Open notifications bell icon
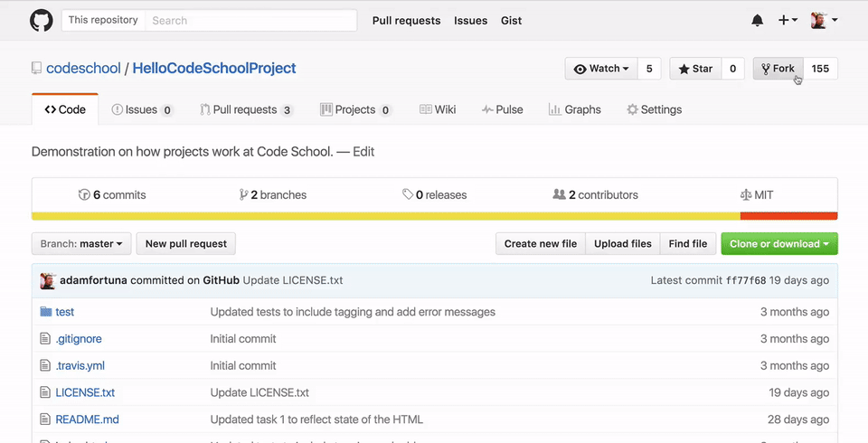The height and width of the screenshot is (443, 868). point(758,21)
